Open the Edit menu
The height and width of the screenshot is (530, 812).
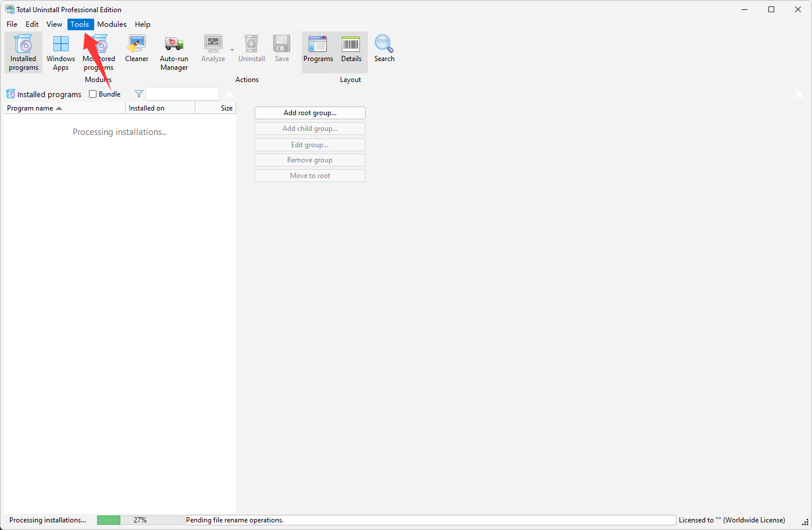[32, 24]
